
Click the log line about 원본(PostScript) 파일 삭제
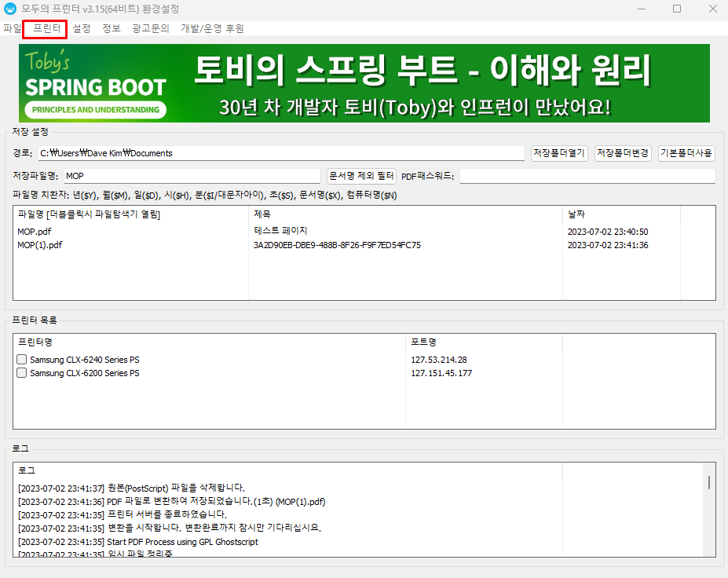(x=131, y=488)
